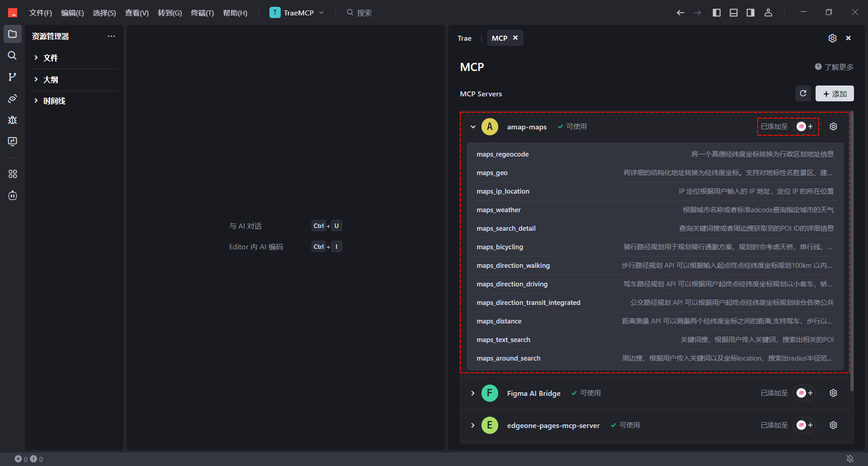Expand the edgeone-pages-mcp-server entry
Screen dimensions: 868x466
473,425
